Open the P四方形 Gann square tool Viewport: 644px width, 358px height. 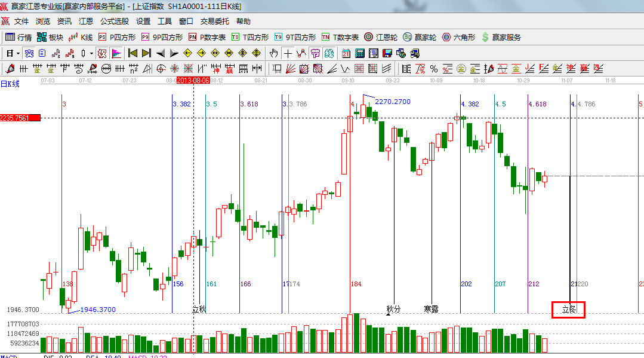tap(116, 37)
